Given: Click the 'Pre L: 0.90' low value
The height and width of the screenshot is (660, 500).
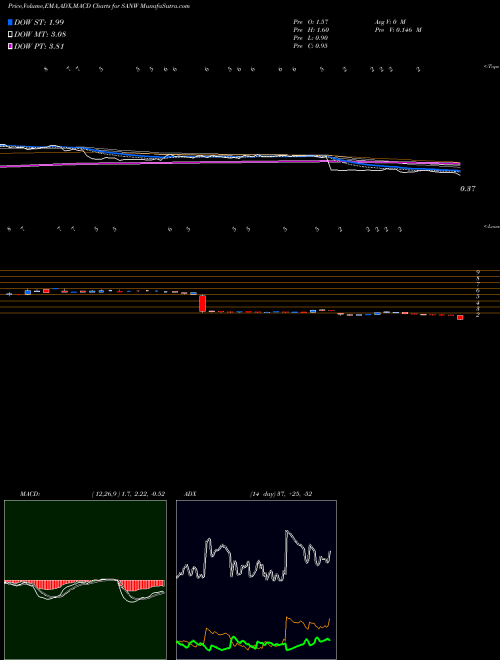Looking at the screenshot, I should pyautogui.click(x=311, y=38).
